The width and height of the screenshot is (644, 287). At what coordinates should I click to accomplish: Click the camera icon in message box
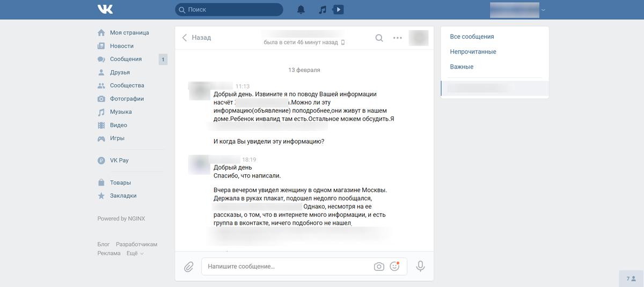click(379, 267)
